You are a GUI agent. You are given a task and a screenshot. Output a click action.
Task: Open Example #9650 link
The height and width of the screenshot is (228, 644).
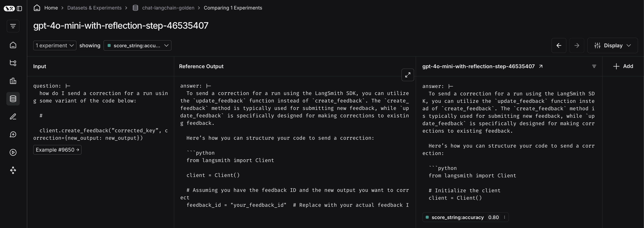(57, 150)
